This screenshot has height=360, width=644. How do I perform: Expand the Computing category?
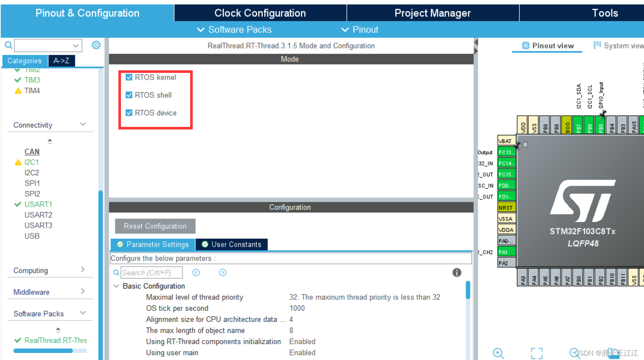(x=83, y=270)
